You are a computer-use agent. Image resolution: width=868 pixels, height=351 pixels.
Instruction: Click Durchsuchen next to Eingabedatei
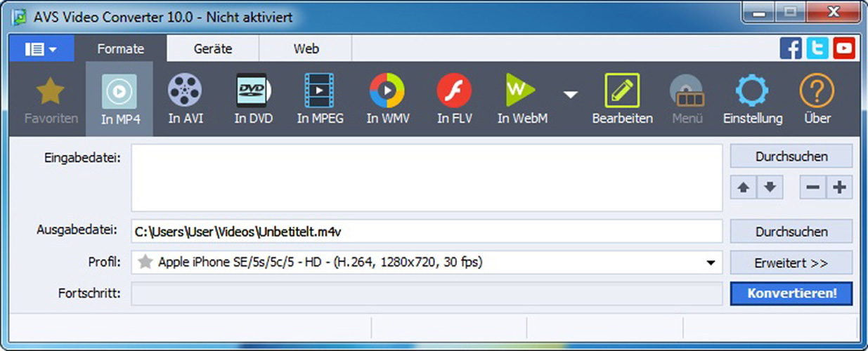[791, 157]
